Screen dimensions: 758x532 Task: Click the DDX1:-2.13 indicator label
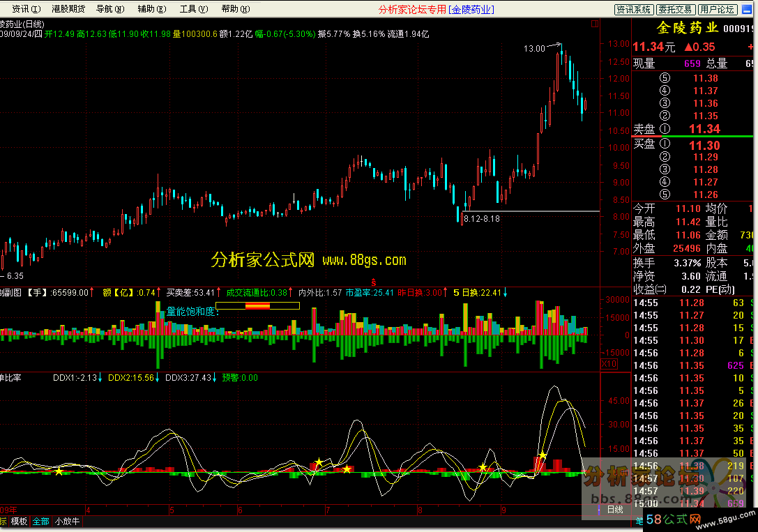[x=75, y=378]
